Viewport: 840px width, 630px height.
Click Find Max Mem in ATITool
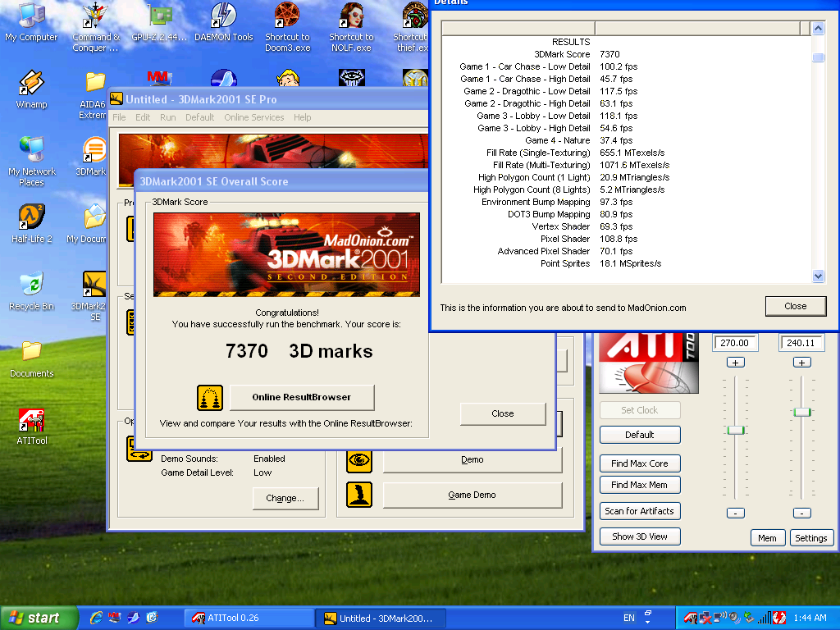[x=640, y=485]
